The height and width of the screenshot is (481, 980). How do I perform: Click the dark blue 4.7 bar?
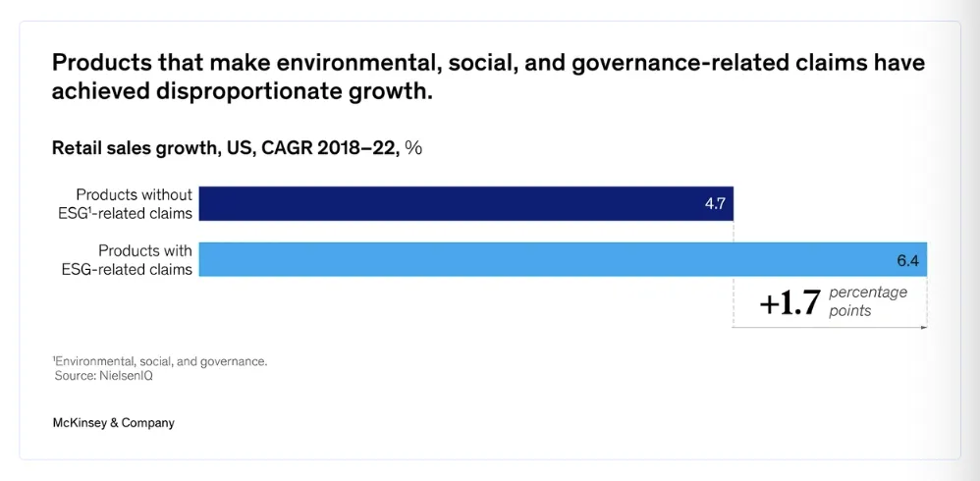(x=466, y=203)
